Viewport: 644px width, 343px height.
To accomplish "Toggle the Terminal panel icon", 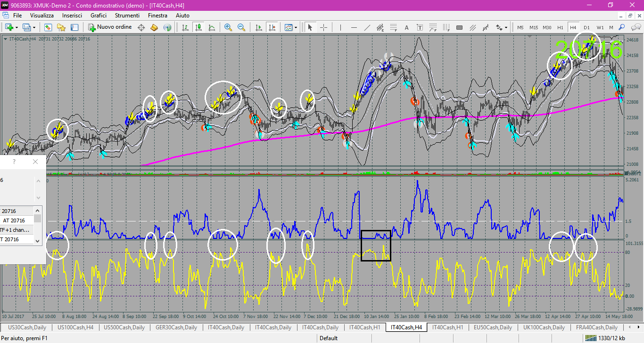I will click(x=74, y=27).
